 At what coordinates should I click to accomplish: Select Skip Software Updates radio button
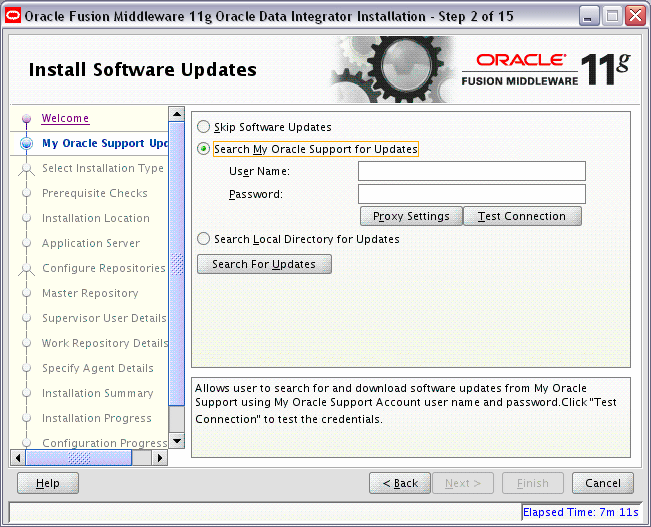(x=203, y=127)
